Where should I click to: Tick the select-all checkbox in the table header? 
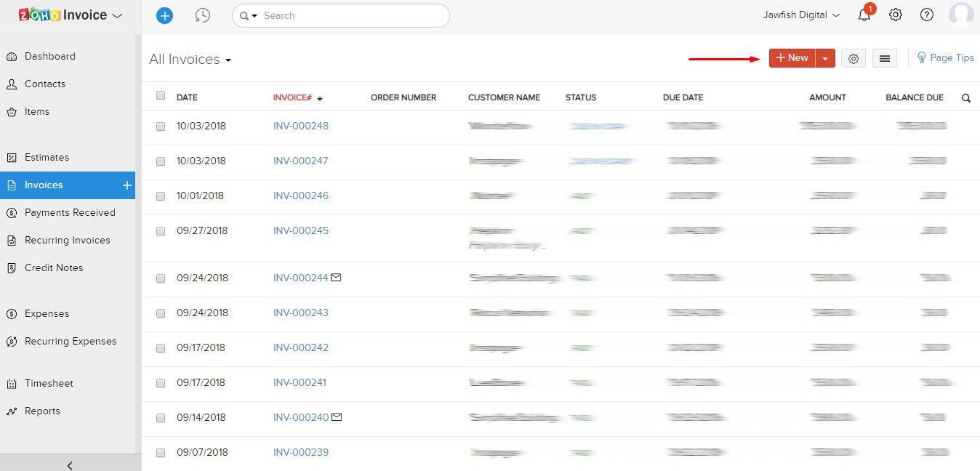pos(160,96)
